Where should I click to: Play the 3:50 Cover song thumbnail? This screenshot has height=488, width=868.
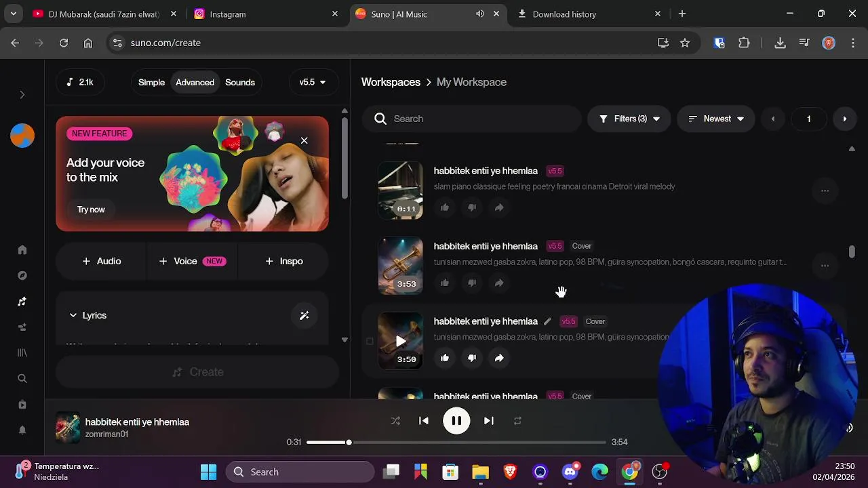[x=400, y=341]
